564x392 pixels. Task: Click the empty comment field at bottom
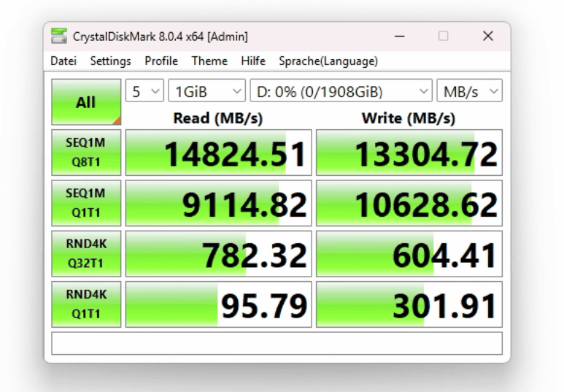coord(277,343)
